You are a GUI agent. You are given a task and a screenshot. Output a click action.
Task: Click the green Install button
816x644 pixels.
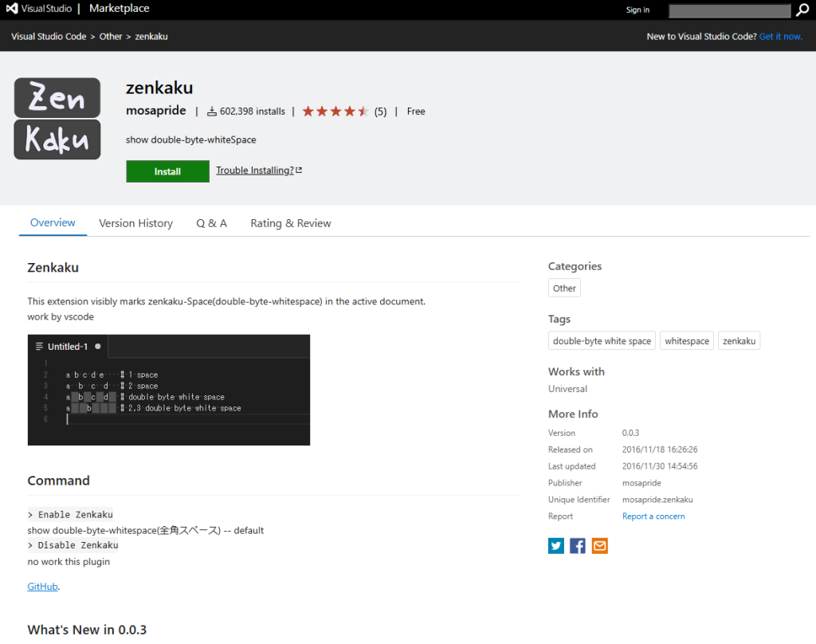167,171
